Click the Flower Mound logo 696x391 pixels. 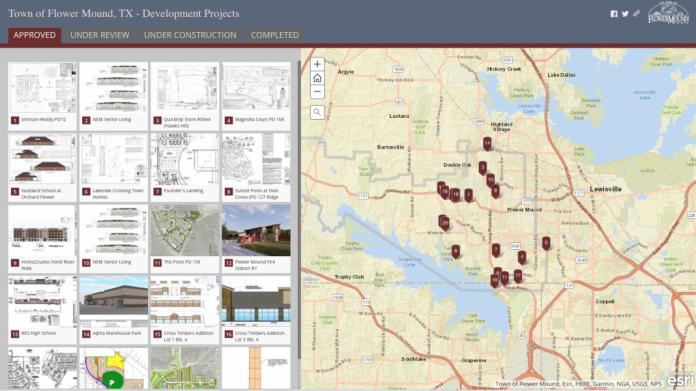click(668, 13)
